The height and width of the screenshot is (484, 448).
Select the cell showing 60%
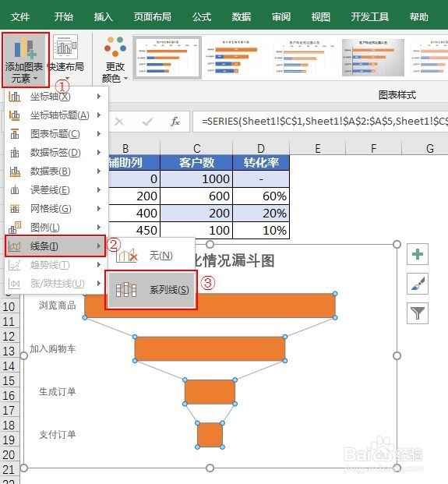click(261, 196)
